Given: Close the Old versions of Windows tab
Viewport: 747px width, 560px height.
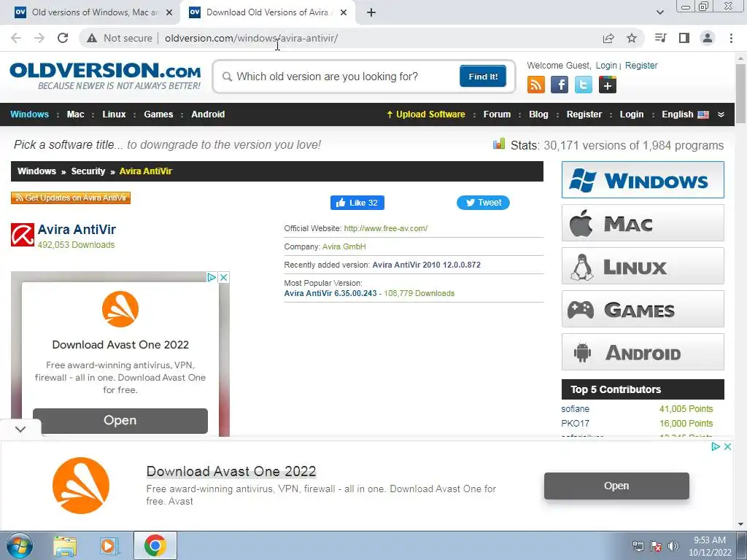Looking at the screenshot, I should [169, 12].
